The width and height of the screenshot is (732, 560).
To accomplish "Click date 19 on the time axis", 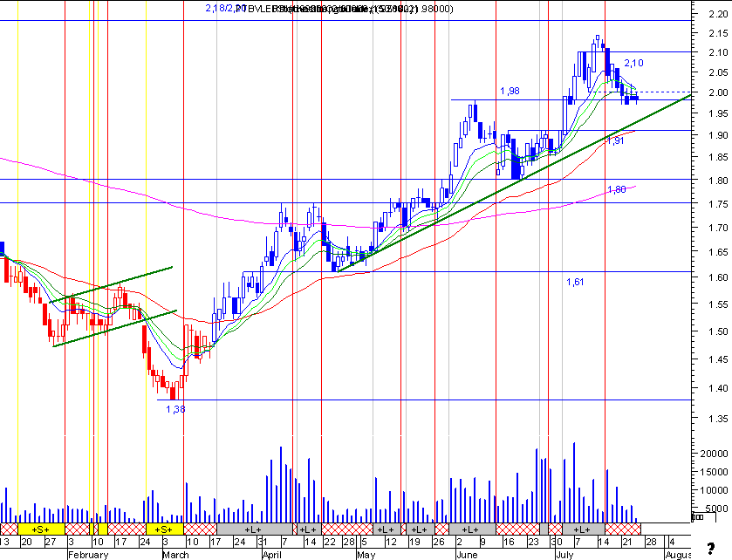I will 414,542.
